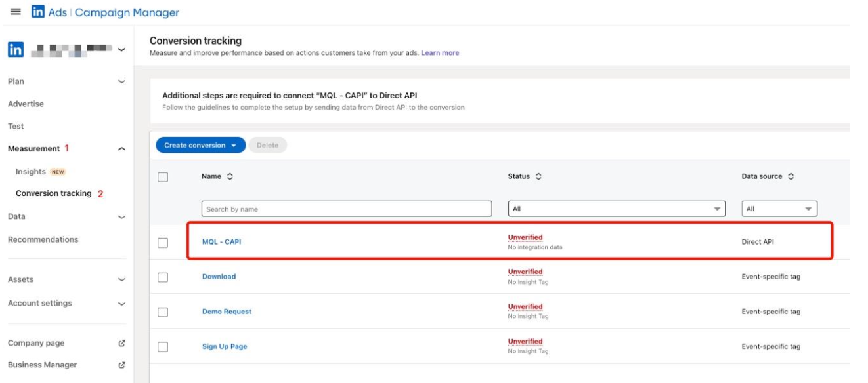The image size is (868, 383).
Task: Tick the Demo Request row checkbox
Action: tap(163, 312)
